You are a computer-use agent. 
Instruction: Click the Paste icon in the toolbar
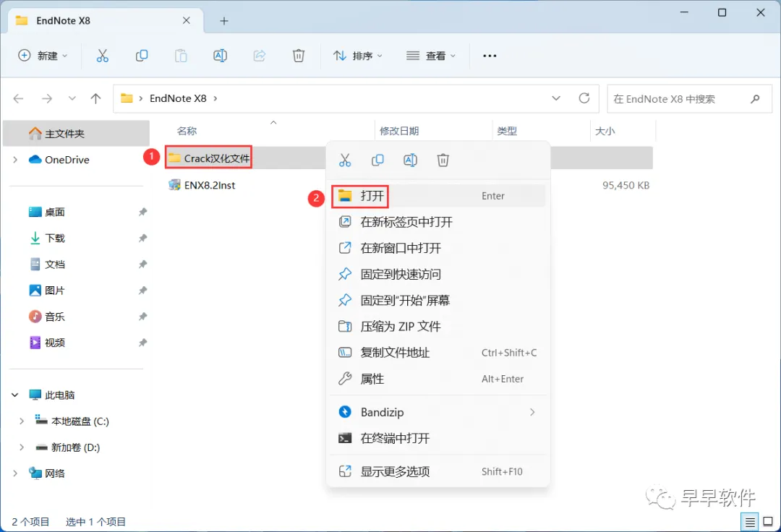181,56
